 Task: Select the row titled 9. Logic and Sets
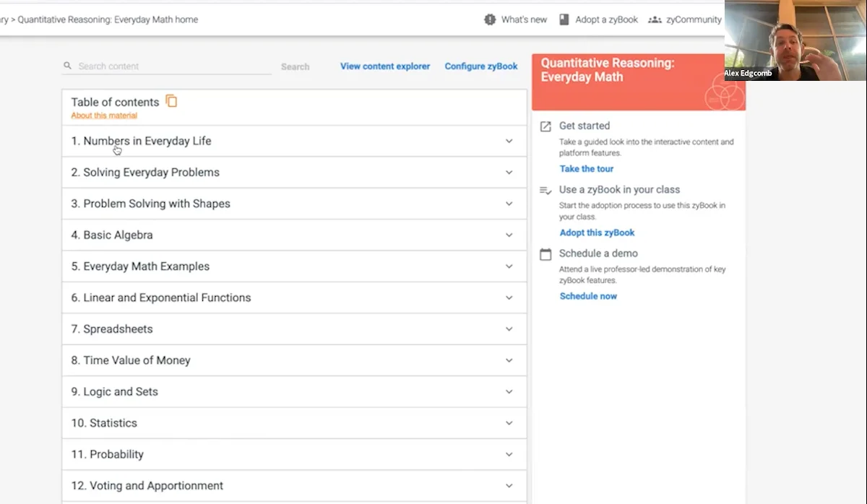pos(295,392)
